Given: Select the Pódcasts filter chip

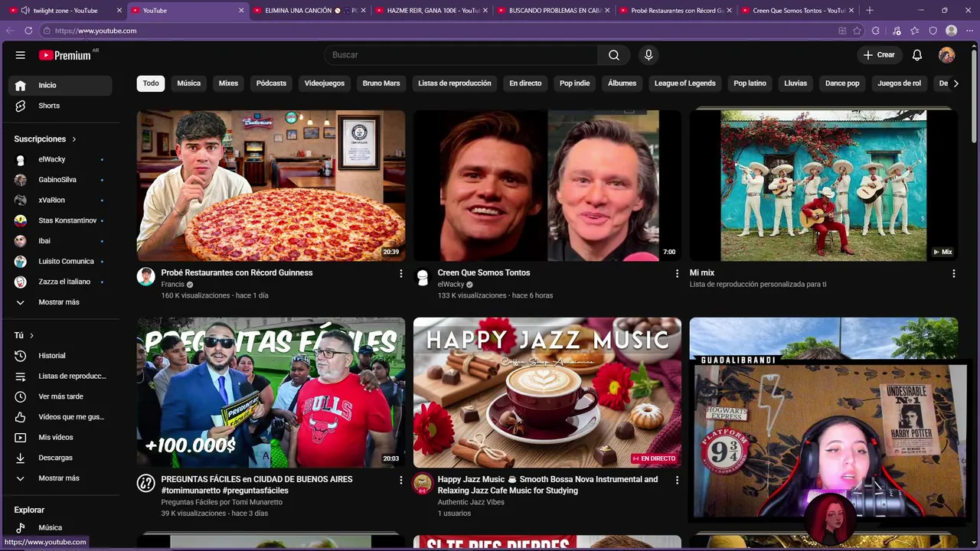Looking at the screenshot, I should (x=271, y=83).
